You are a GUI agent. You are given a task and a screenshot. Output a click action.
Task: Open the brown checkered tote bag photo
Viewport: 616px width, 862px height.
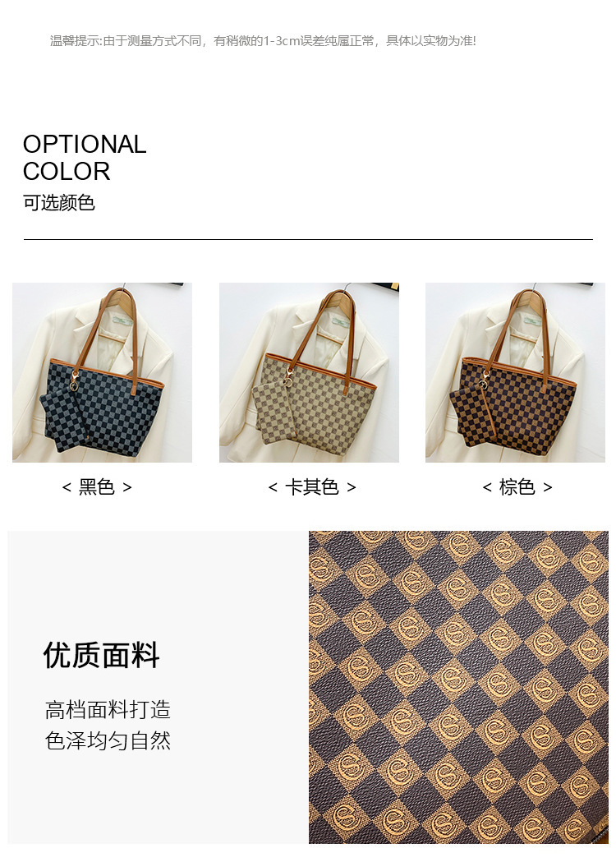(x=515, y=373)
